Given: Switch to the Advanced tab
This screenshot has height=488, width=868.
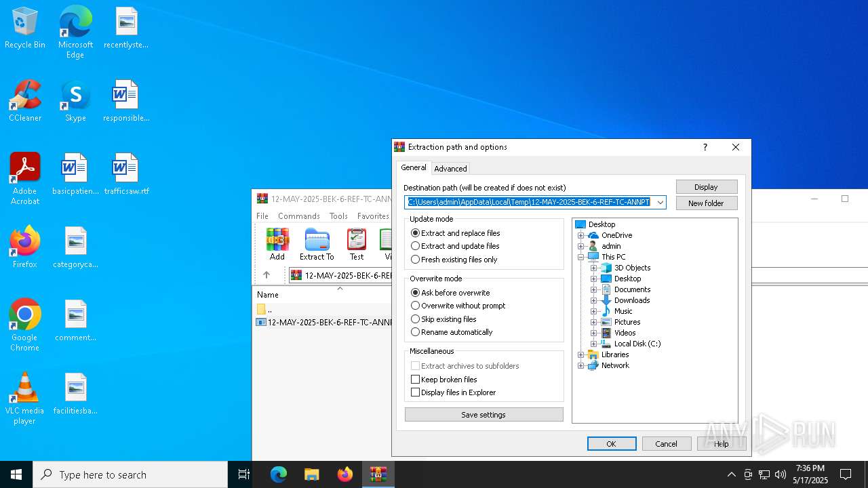Looking at the screenshot, I should coord(450,169).
